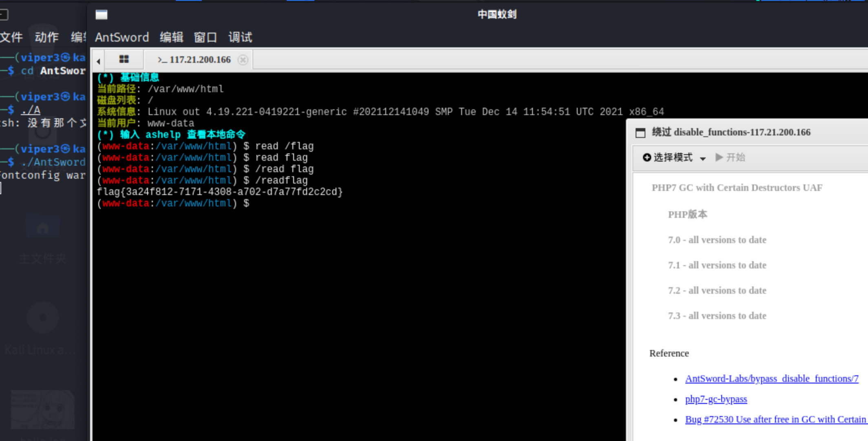Click the 系统信息 Linux kernel line

click(x=380, y=112)
